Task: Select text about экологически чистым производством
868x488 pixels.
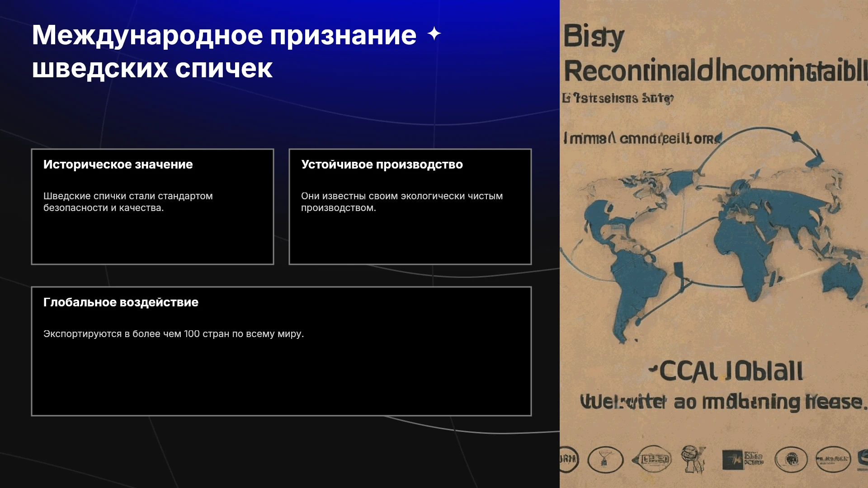Action: point(402,202)
